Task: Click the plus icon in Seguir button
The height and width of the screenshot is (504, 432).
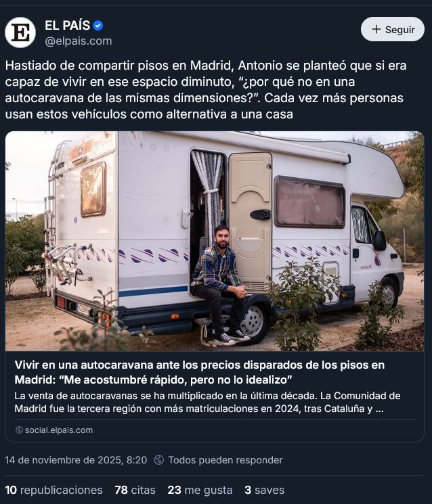Action: pyautogui.click(x=376, y=29)
